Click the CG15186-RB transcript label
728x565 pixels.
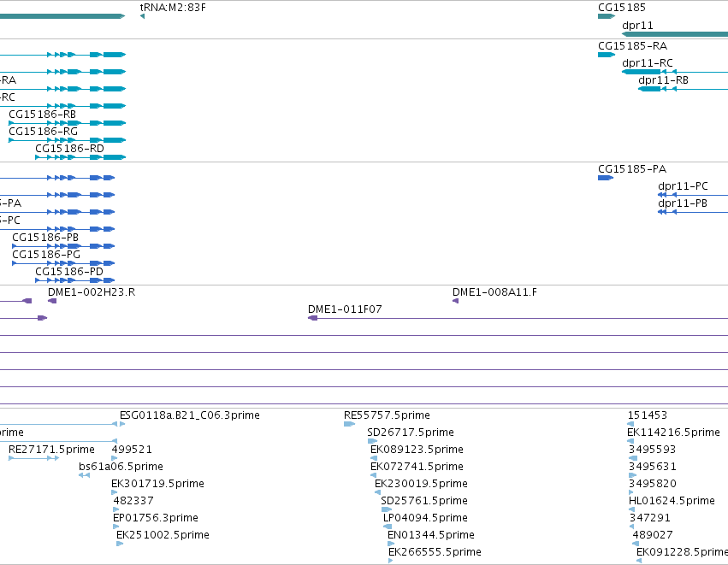tap(42, 115)
